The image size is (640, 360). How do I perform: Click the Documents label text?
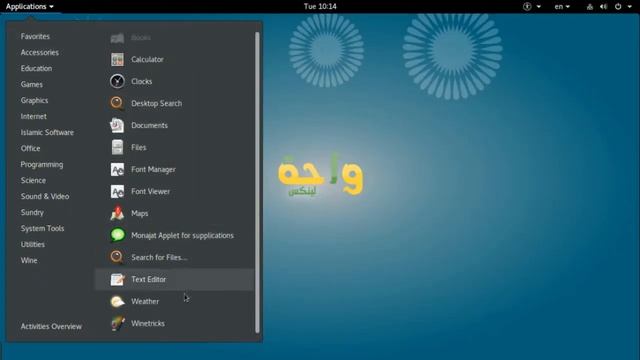click(x=149, y=125)
